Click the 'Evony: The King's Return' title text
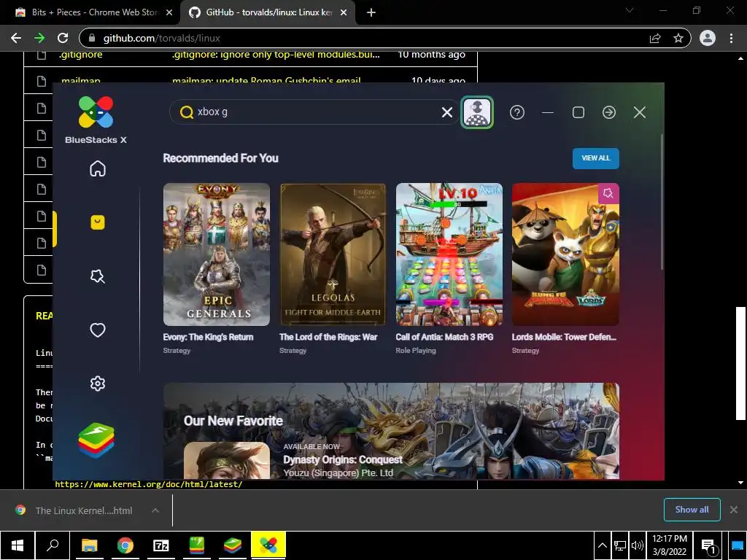The image size is (747, 560). [208, 337]
